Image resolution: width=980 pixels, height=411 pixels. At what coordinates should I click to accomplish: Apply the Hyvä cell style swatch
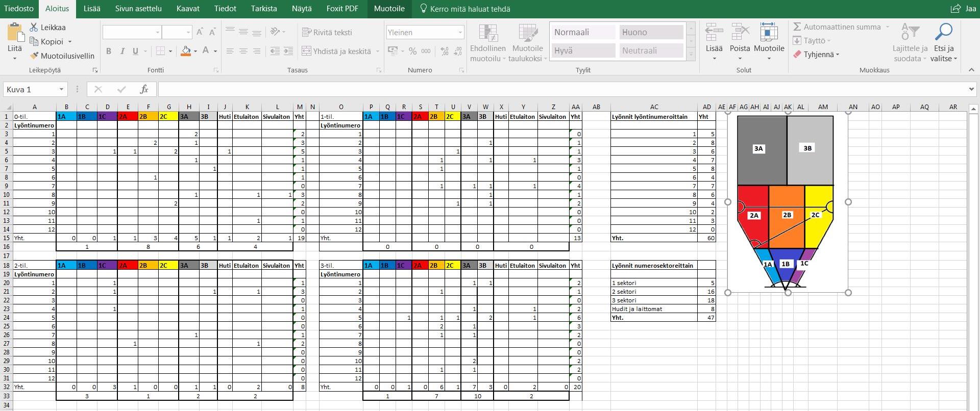(x=583, y=50)
